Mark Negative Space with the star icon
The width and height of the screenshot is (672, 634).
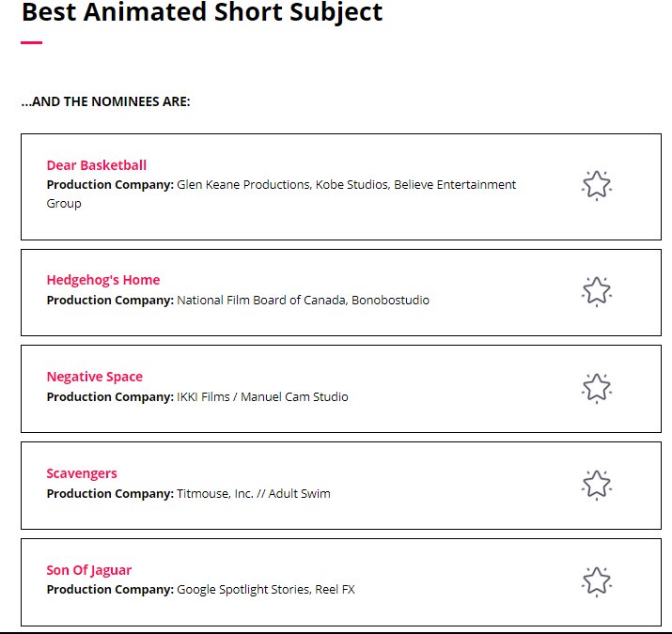pyautogui.click(x=596, y=388)
